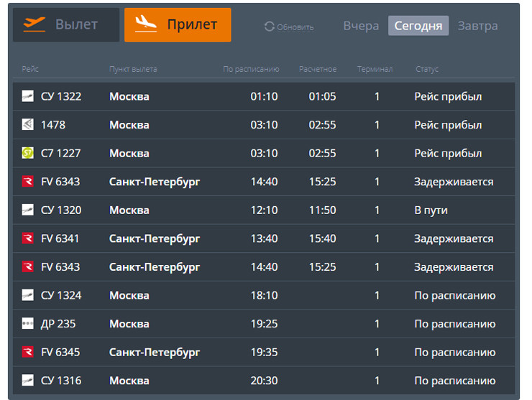Click the refresh icon beside Обновить

point(270,27)
